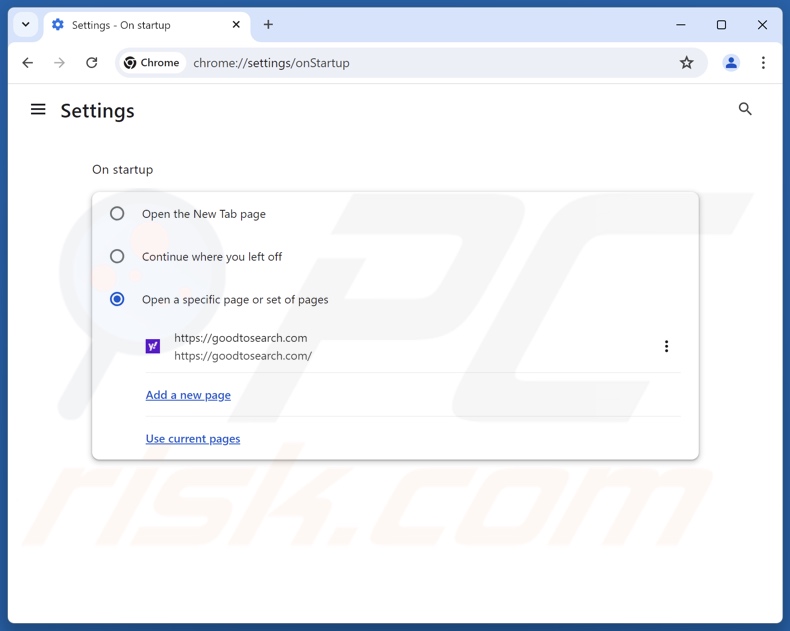The width and height of the screenshot is (790, 631).
Task: Click the Add a new page link
Action: click(x=188, y=395)
